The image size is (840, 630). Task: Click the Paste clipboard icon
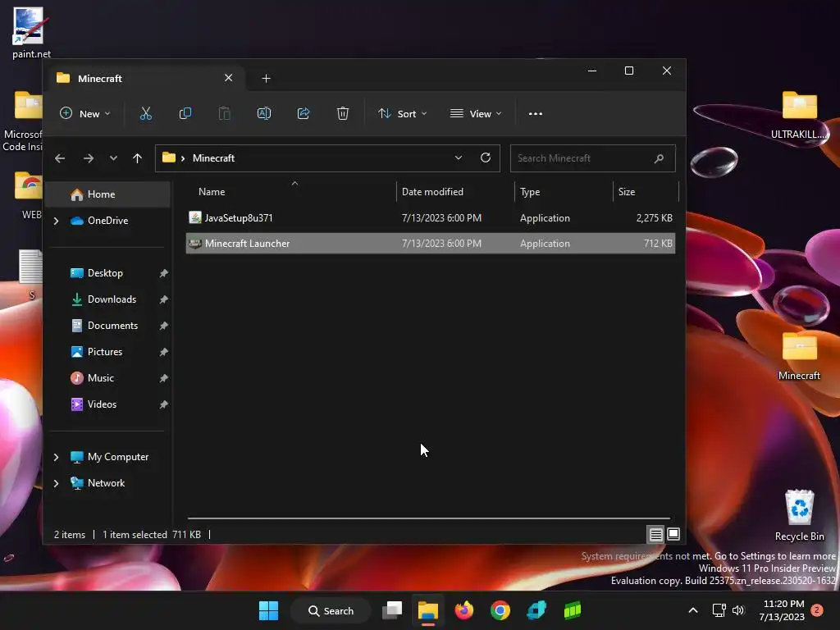point(225,113)
